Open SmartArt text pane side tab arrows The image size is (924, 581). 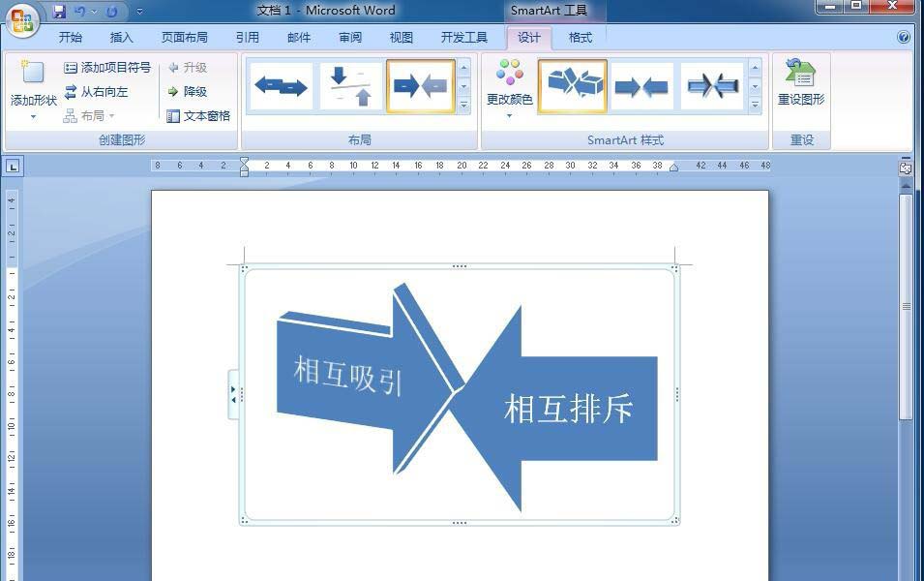pos(233,394)
